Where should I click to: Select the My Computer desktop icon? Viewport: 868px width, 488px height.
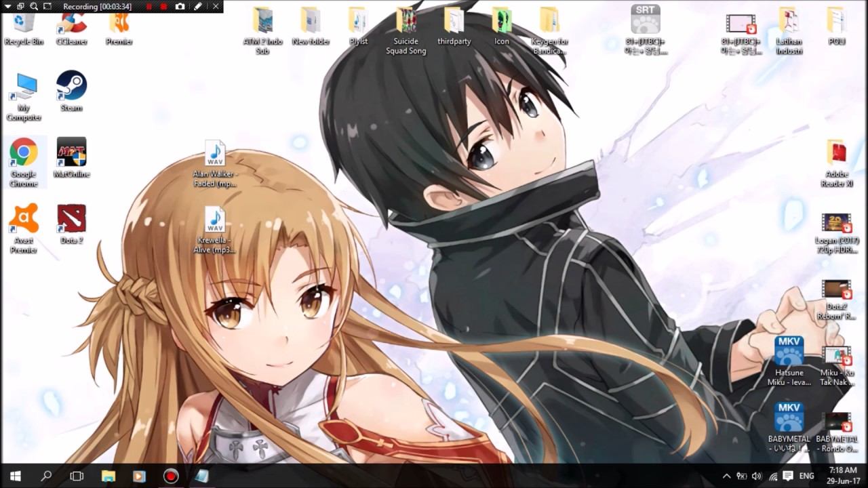coord(24,97)
